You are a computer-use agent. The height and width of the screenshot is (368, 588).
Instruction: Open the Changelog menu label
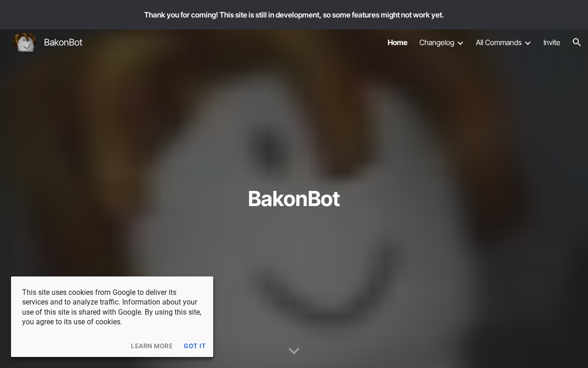436,42
